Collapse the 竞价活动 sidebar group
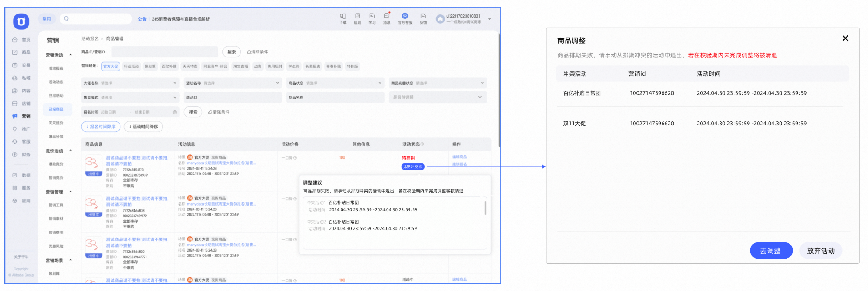868x291 pixels. click(71, 151)
